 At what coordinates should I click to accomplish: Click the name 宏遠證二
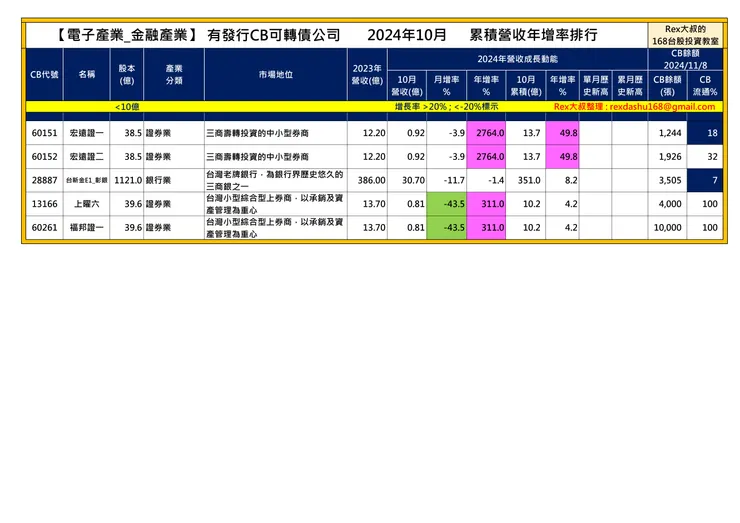86,157
